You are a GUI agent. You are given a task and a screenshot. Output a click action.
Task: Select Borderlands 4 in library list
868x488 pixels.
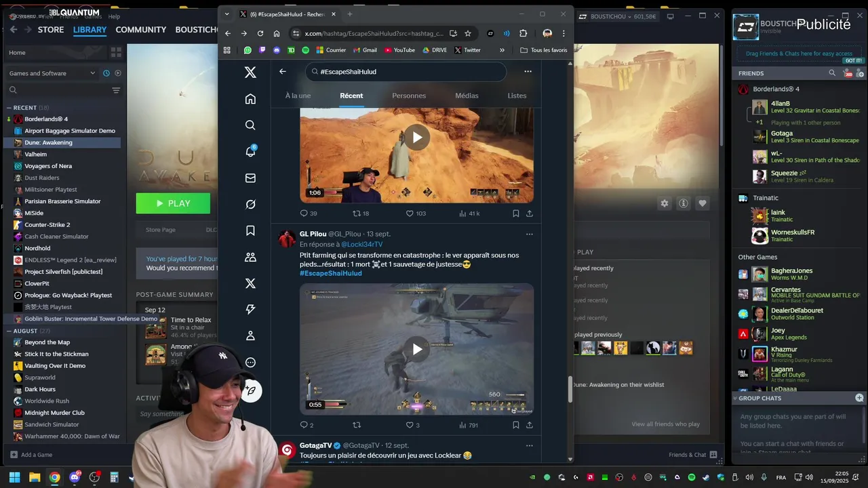pyautogui.click(x=62, y=119)
